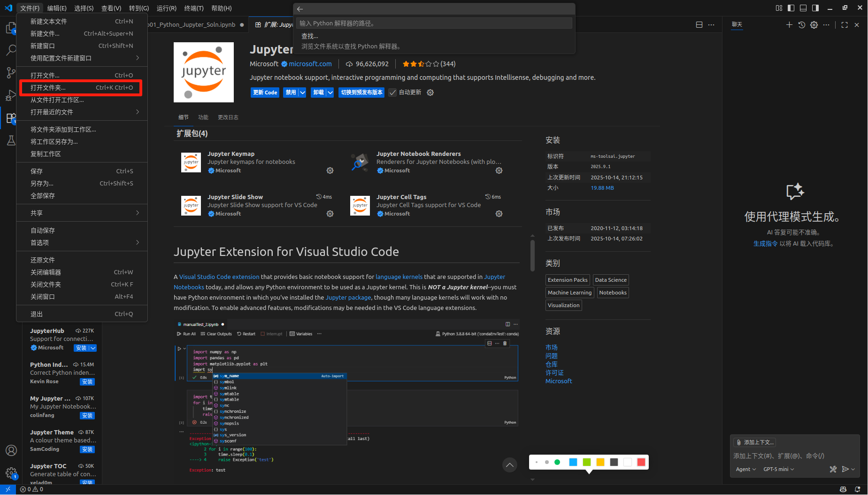This screenshot has width=868, height=495.
Task: Open the Source Control view
Action: (10, 73)
